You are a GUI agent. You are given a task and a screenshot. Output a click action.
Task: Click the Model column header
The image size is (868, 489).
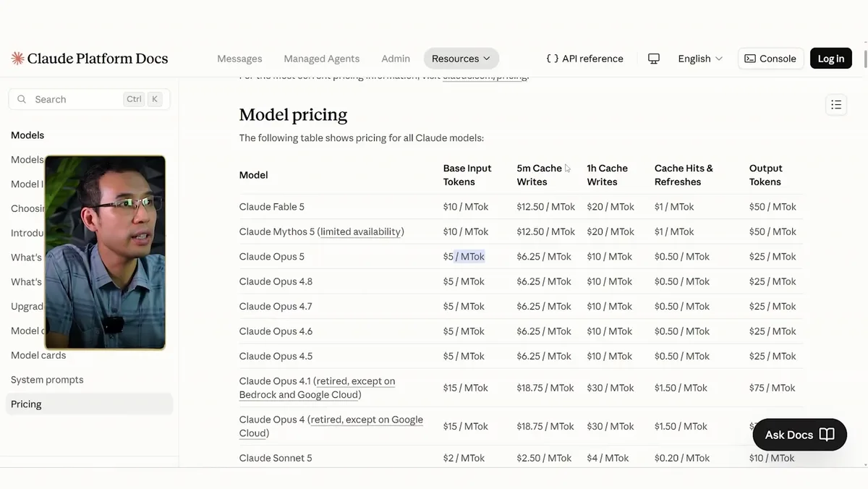254,175
